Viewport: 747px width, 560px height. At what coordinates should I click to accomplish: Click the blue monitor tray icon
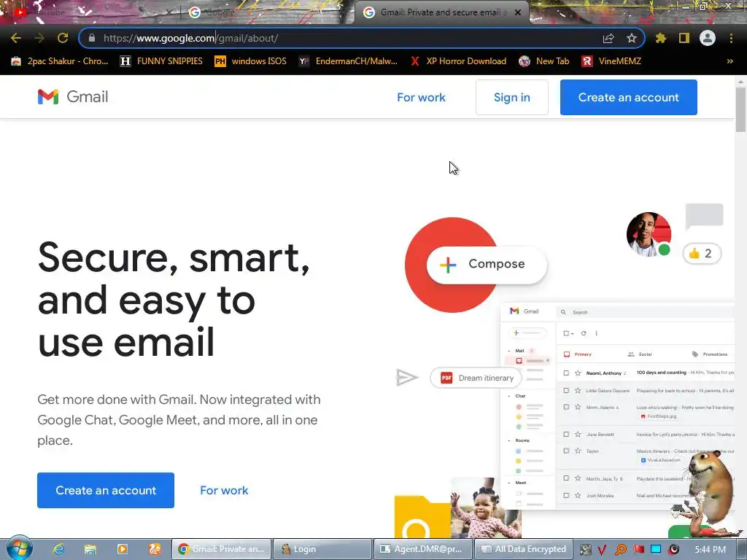coord(656,550)
